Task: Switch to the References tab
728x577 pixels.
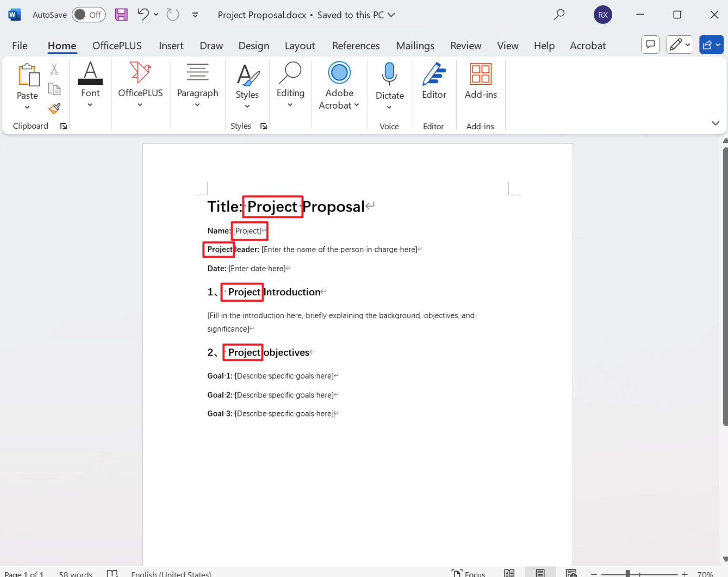Action: pyautogui.click(x=356, y=45)
